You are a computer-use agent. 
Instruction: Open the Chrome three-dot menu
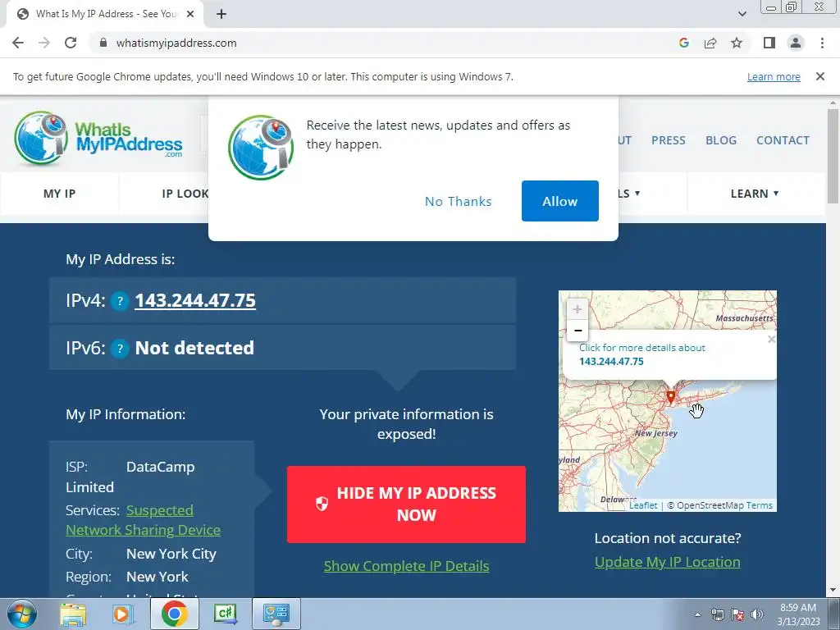(x=822, y=43)
